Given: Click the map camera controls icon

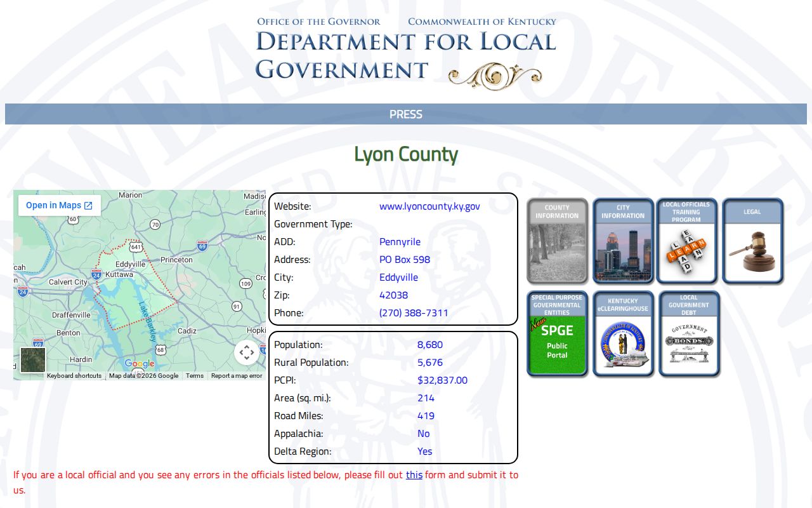Looking at the screenshot, I should pyautogui.click(x=246, y=352).
